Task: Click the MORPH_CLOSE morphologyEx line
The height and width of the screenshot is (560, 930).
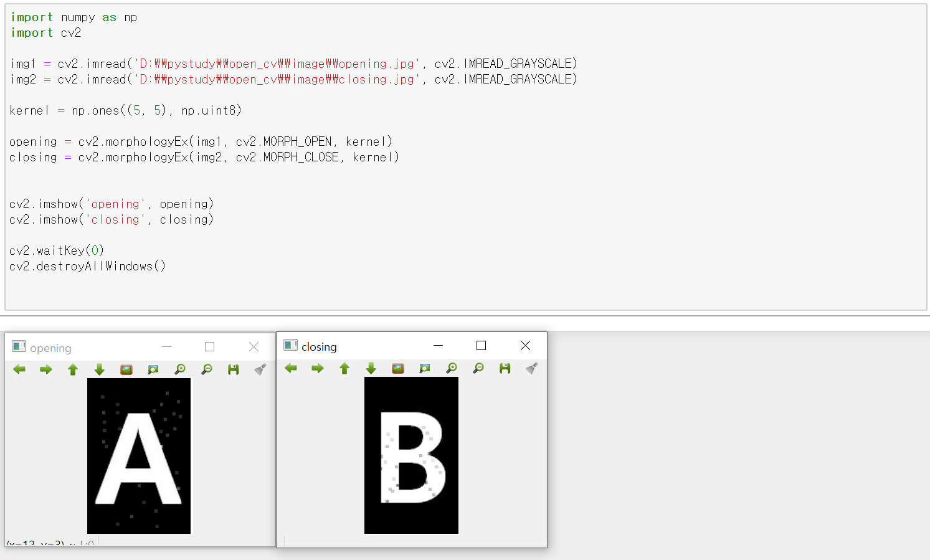Action: (x=204, y=157)
